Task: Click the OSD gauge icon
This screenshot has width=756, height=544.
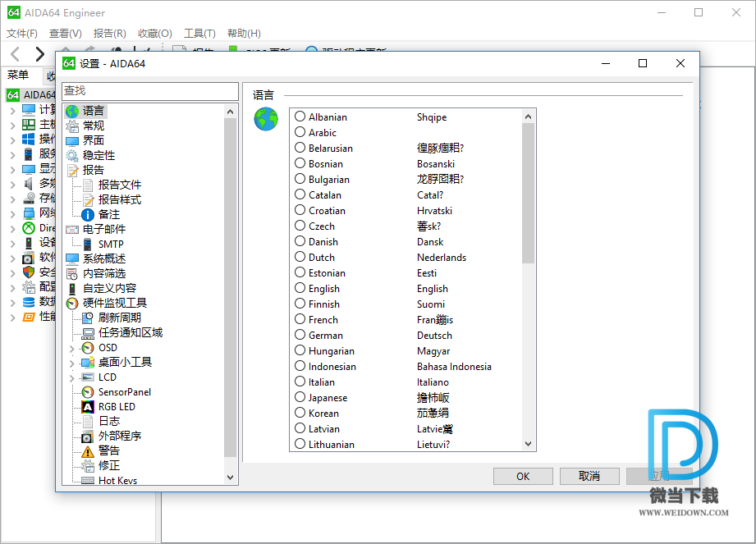Action: click(88, 348)
